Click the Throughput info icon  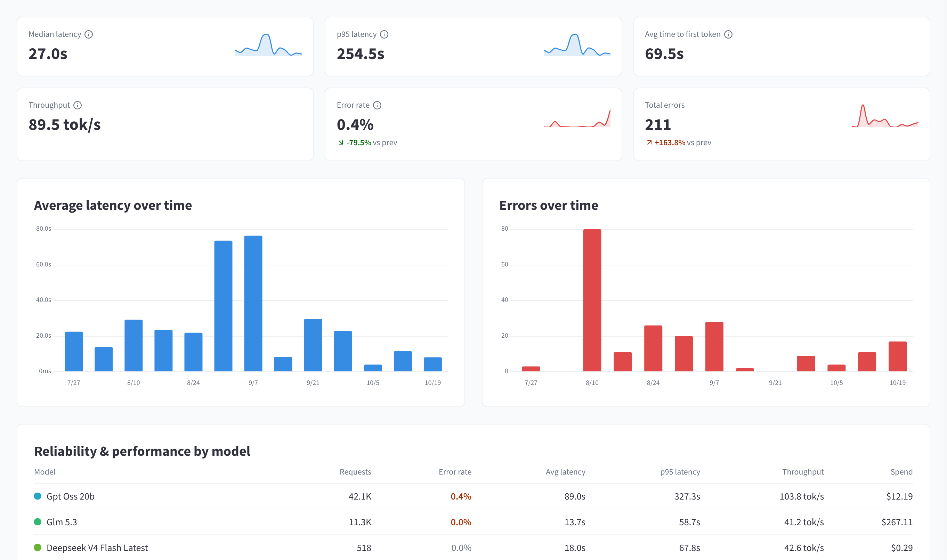(x=78, y=105)
